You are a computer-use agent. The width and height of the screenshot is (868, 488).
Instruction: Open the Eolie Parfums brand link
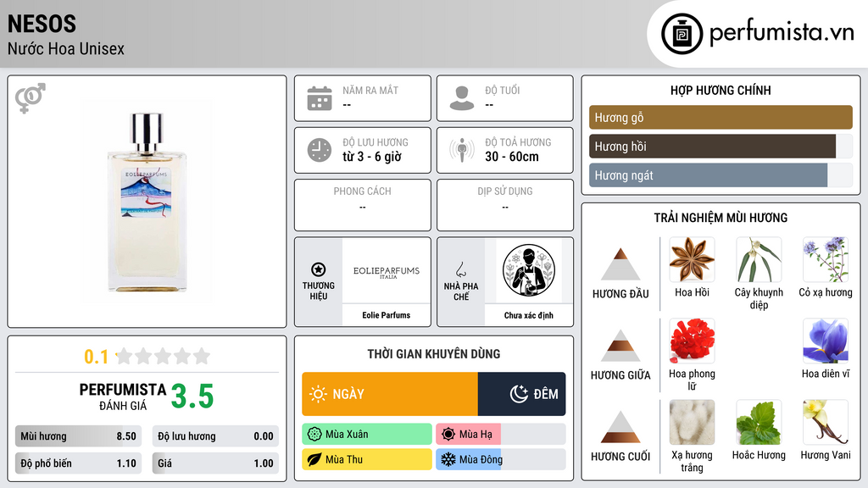click(x=387, y=315)
